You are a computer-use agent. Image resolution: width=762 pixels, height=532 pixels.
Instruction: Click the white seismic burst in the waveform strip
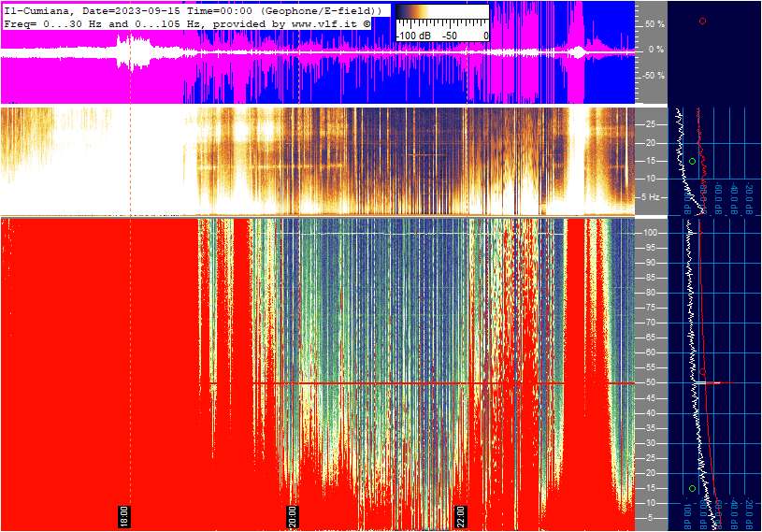[134, 52]
